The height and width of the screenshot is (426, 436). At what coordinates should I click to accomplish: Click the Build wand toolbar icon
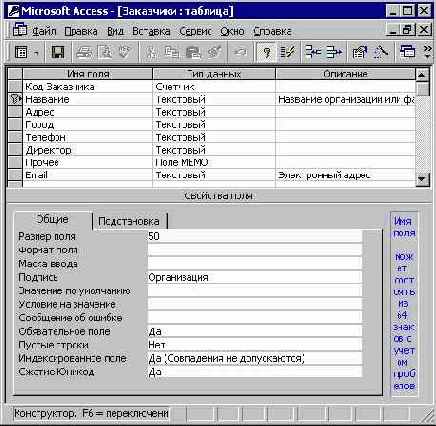coord(380,52)
